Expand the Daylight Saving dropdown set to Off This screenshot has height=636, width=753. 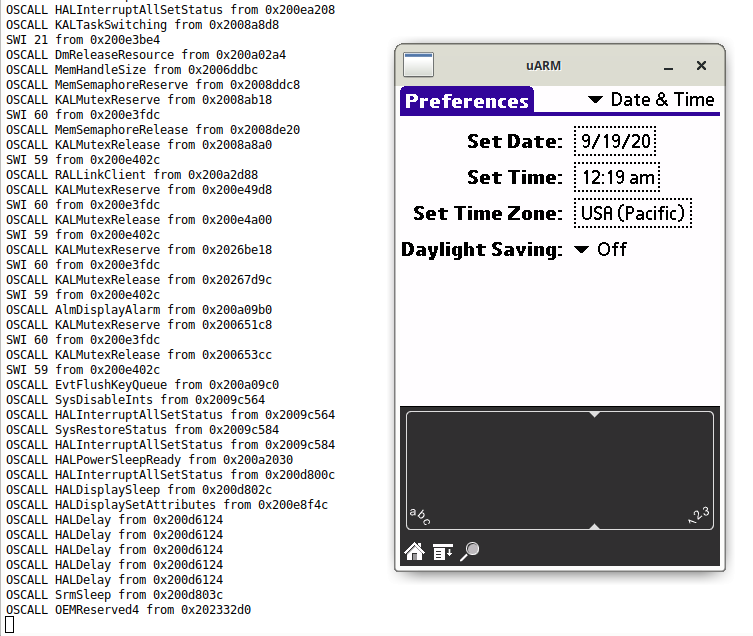[600, 249]
